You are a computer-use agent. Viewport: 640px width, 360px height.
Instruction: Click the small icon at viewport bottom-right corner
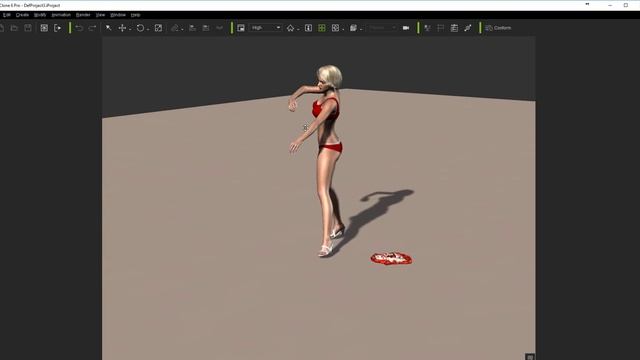[529, 357]
